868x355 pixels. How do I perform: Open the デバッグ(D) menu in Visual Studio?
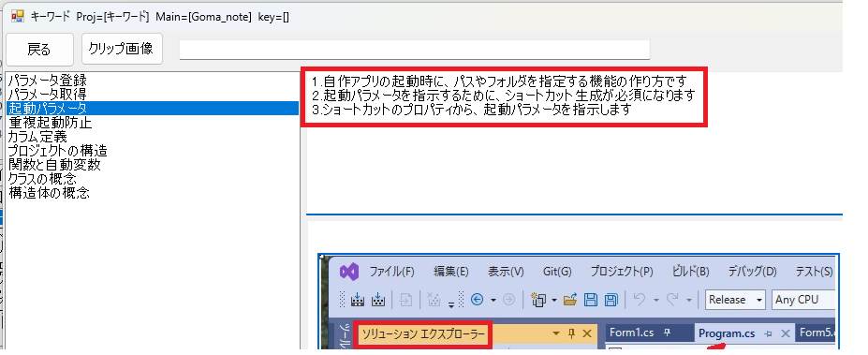pyautogui.click(x=752, y=272)
